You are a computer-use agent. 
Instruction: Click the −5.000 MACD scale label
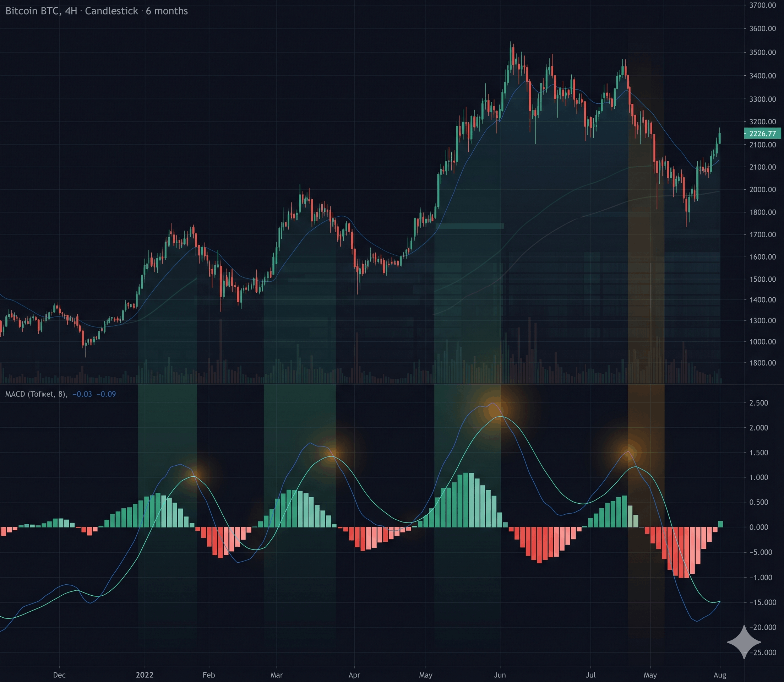[760, 552]
